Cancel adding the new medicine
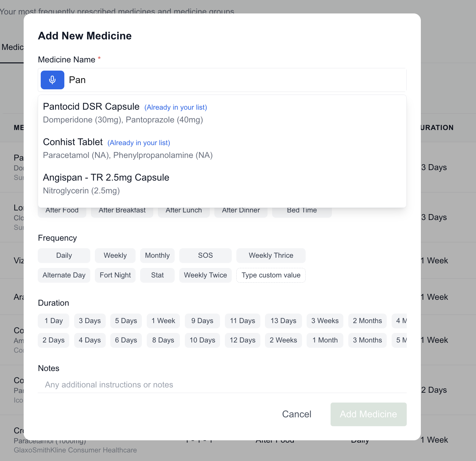 coord(296,414)
